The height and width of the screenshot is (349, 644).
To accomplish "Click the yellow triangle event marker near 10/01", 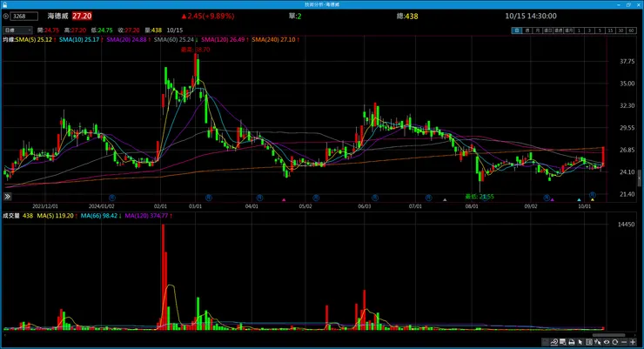I will [593, 200].
